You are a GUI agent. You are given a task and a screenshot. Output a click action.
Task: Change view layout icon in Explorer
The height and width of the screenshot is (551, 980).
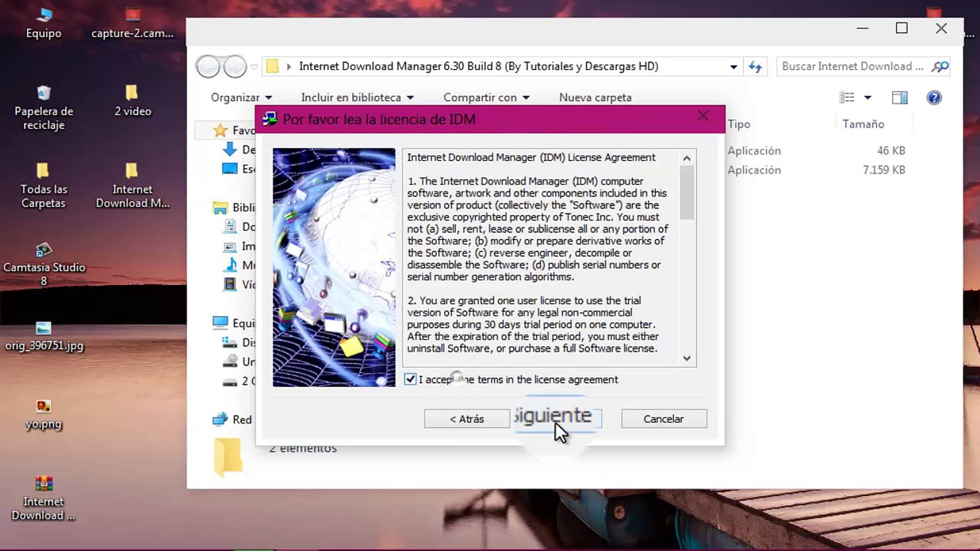(846, 97)
